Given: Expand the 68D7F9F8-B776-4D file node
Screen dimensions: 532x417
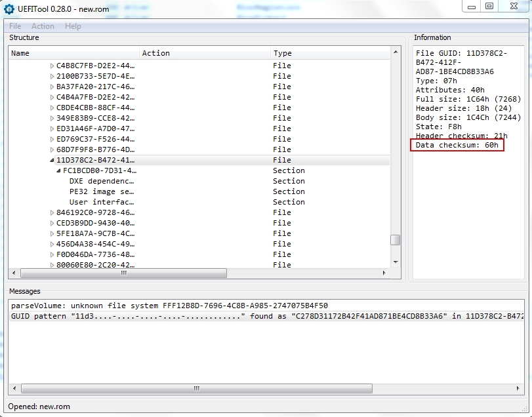Looking at the screenshot, I should click(x=52, y=150).
